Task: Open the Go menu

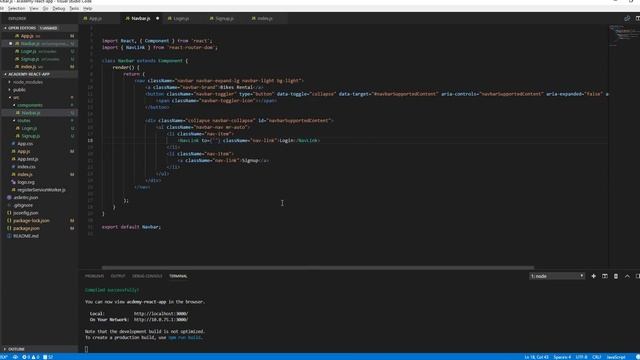Action: pos(45,8)
